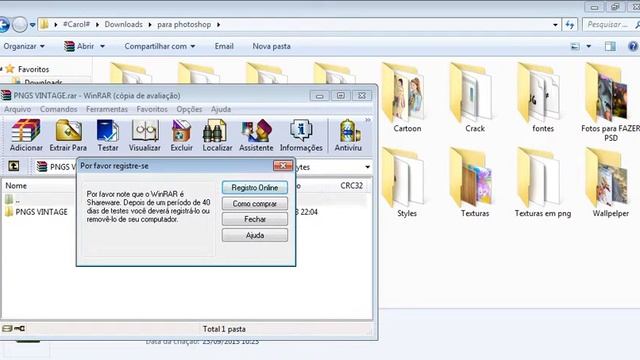Open the Opções menu

click(x=189, y=109)
